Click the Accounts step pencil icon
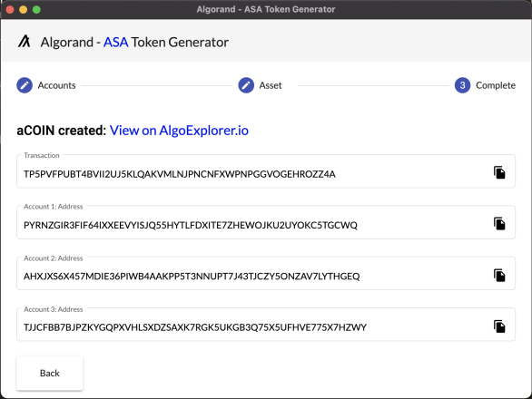The width and height of the screenshot is (532, 399). pyautogui.click(x=25, y=85)
